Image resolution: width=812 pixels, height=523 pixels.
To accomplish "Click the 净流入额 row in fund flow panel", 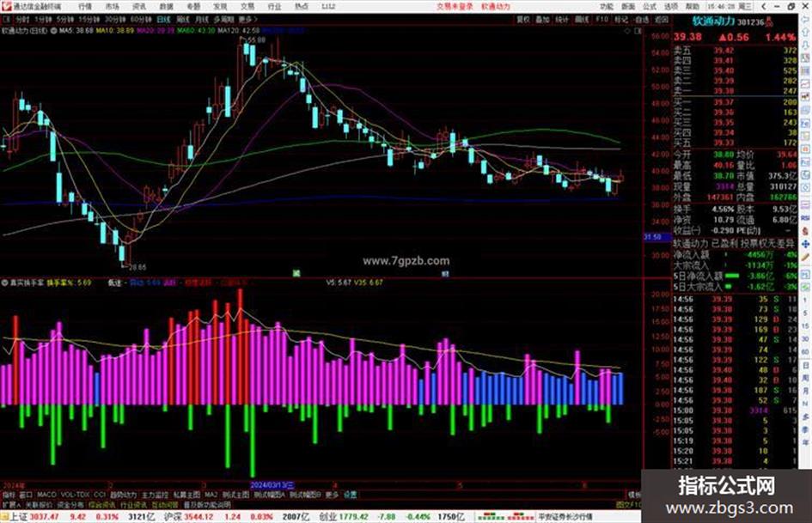I will coord(735,255).
